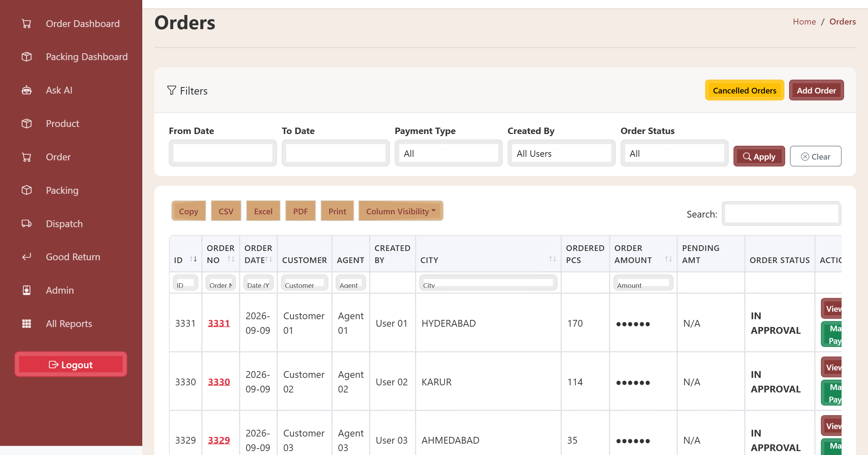Open order number 3331 link
The height and width of the screenshot is (455, 868).
pyautogui.click(x=219, y=323)
